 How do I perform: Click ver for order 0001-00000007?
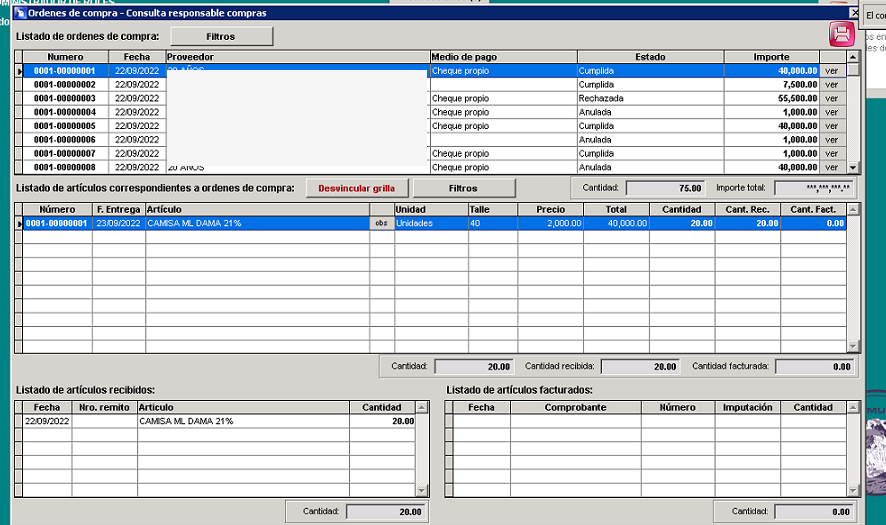tap(832, 153)
